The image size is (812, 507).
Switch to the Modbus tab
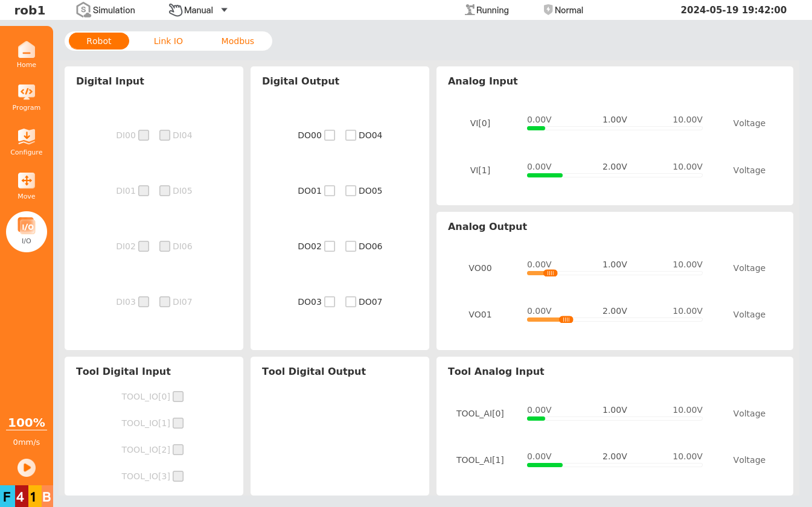tap(237, 41)
